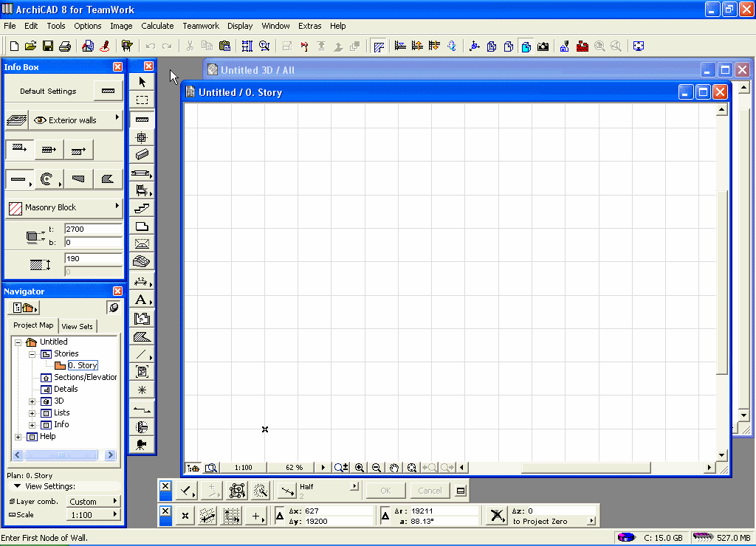The width and height of the screenshot is (756, 546).
Task: Open the Teamwork menu
Action: pyautogui.click(x=201, y=26)
